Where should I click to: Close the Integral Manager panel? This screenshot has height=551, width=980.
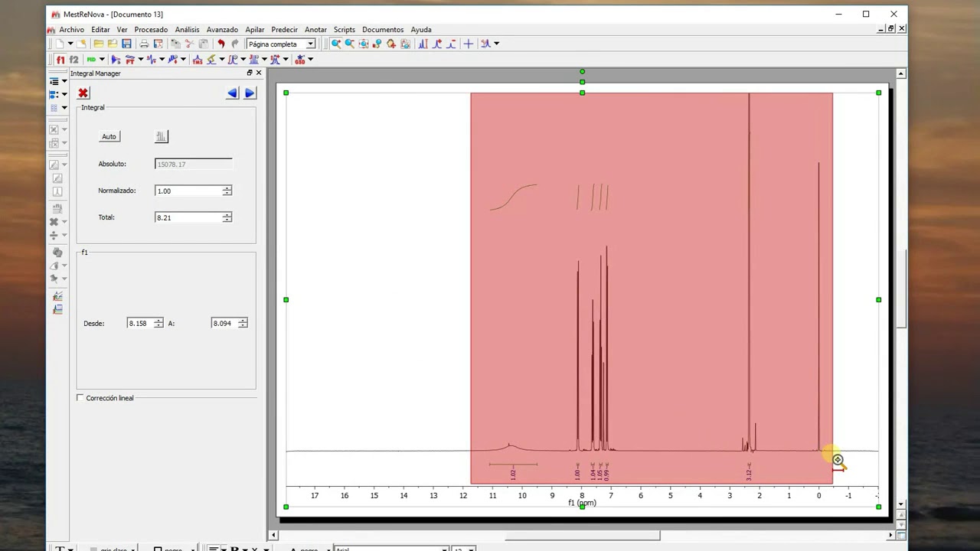tap(259, 73)
